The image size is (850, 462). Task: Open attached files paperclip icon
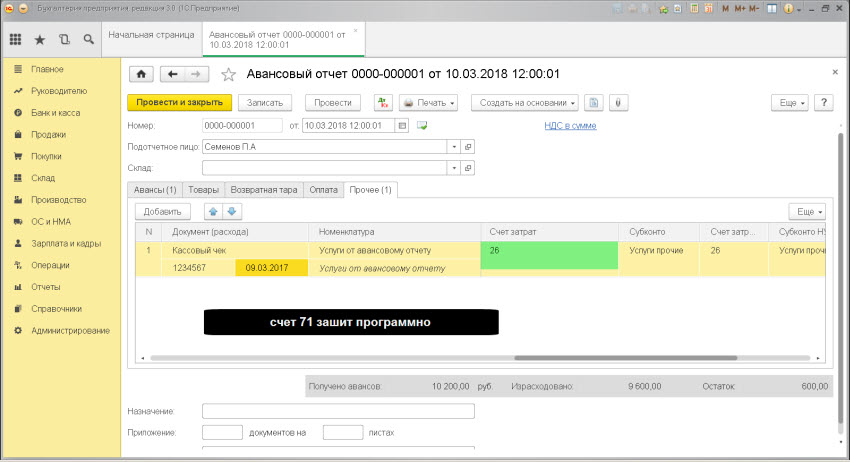618,103
